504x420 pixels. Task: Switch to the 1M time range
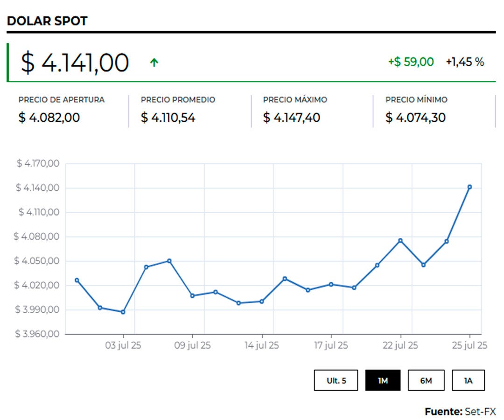point(383,380)
